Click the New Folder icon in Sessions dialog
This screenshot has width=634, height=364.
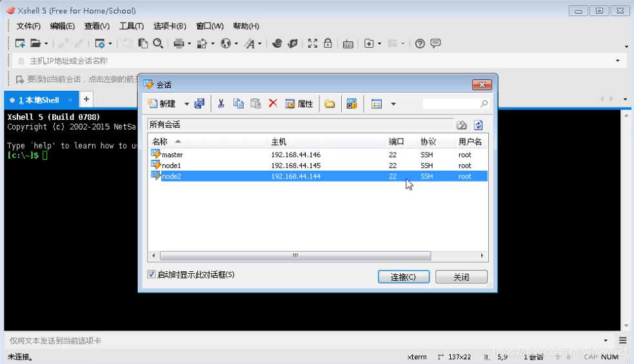[330, 104]
